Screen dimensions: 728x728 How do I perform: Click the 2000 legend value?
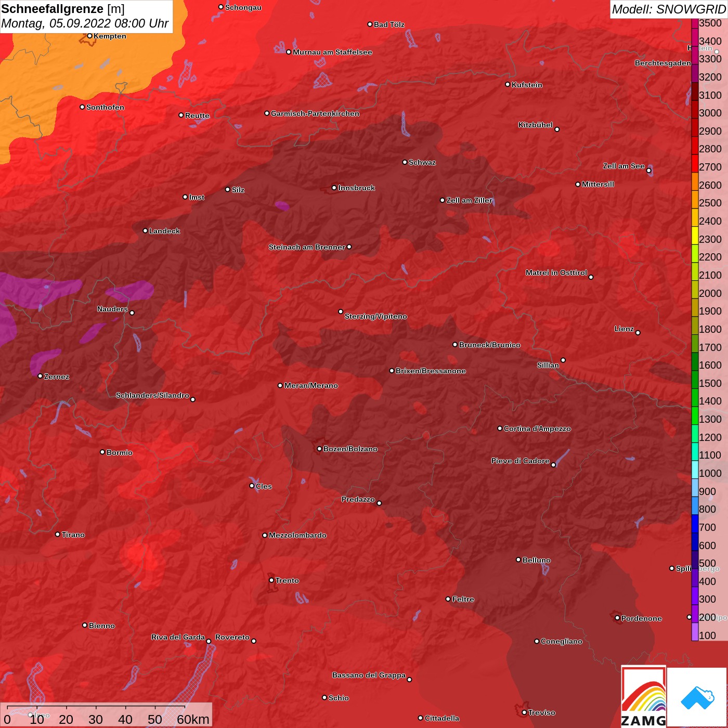point(710,293)
